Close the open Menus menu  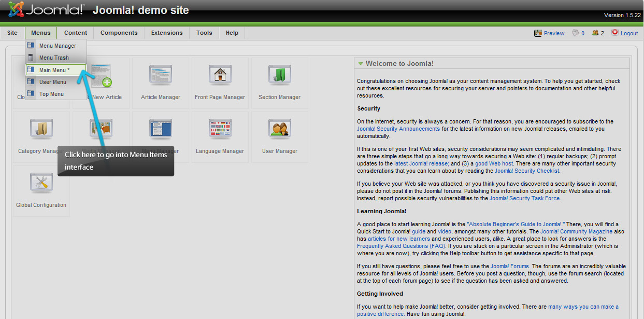click(41, 33)
